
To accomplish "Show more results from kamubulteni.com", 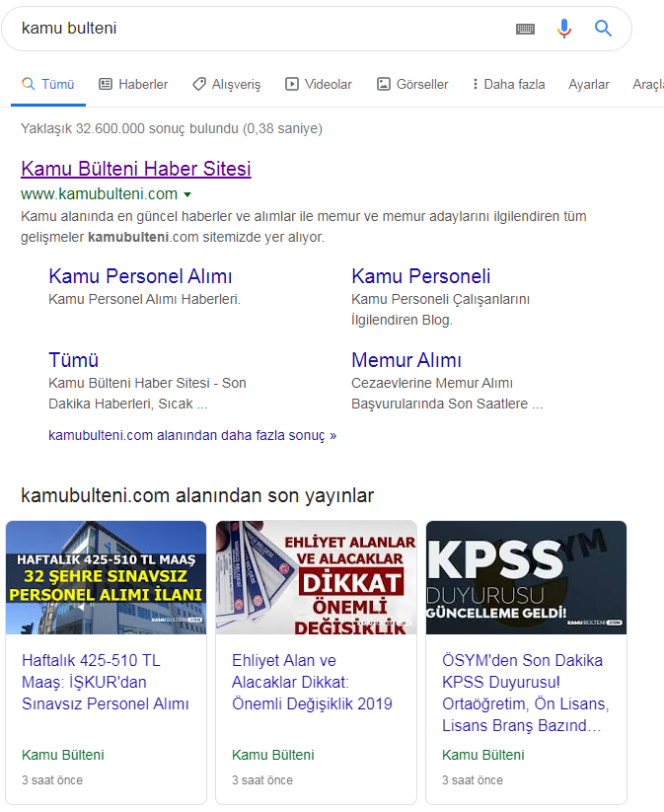I will (192, 435).
